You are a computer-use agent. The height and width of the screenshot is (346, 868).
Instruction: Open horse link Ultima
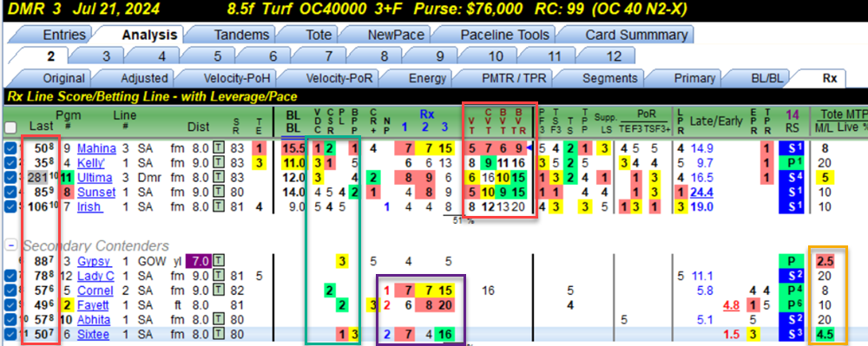pos(95,179)
